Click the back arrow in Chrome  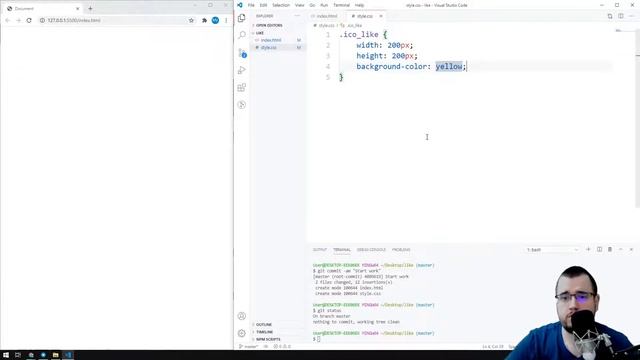(8, 20)
